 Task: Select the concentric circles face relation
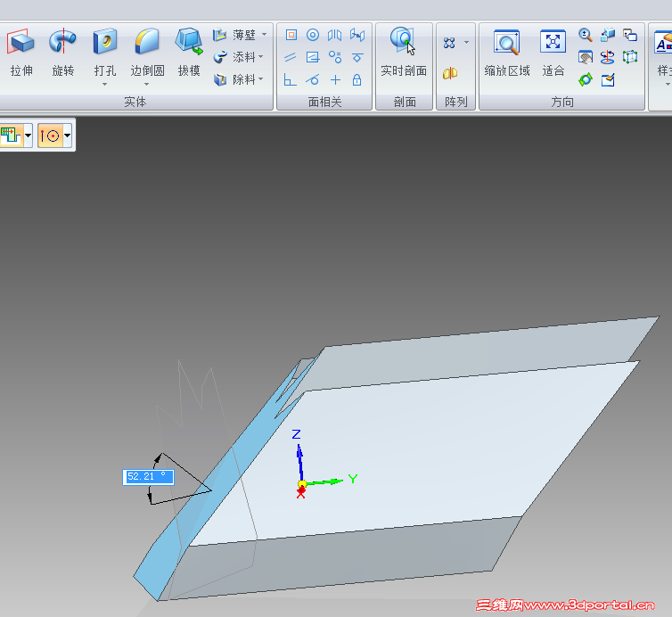[313, 35]
